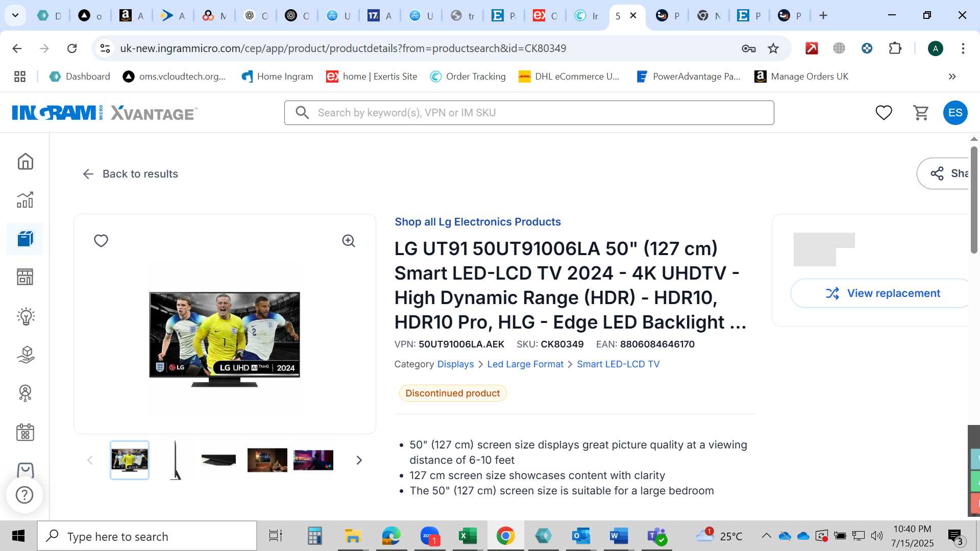The image size is (980, 551).
Task: Open the help question mark button
Action: coord(24,494)
